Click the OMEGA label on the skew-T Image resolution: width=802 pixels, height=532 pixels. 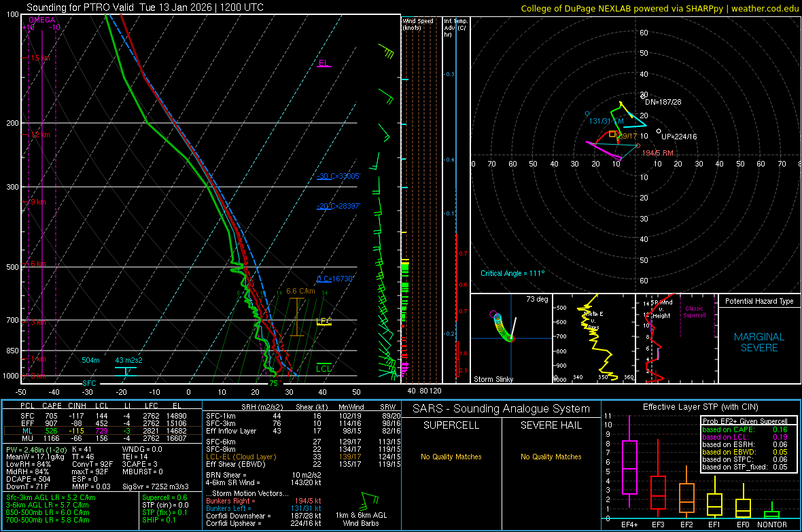point(42,20)
